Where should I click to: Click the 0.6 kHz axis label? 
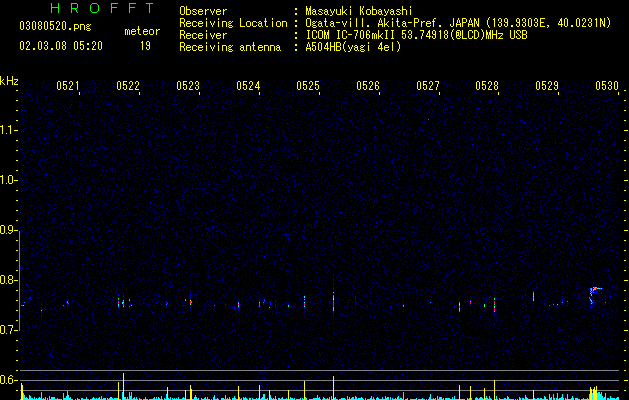click(x=8, y=380)
